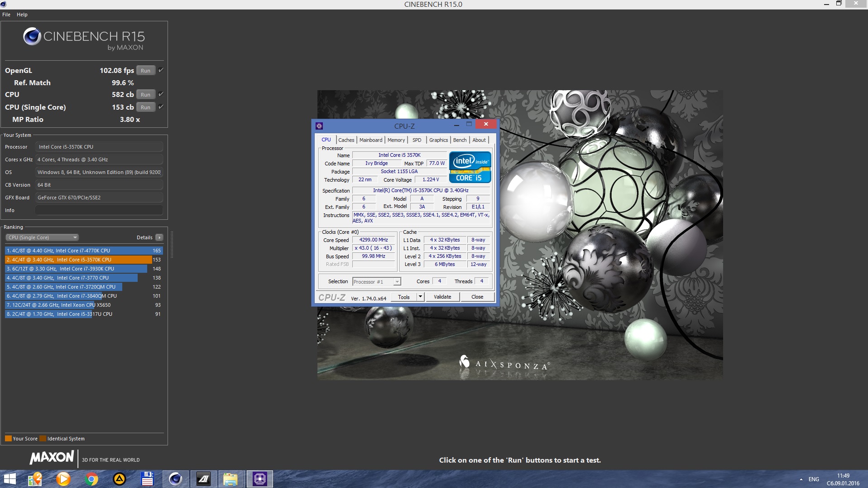Click the ranking panel resize grip
Viewport: 868px width, 488px height.
(x=172, y=244)
